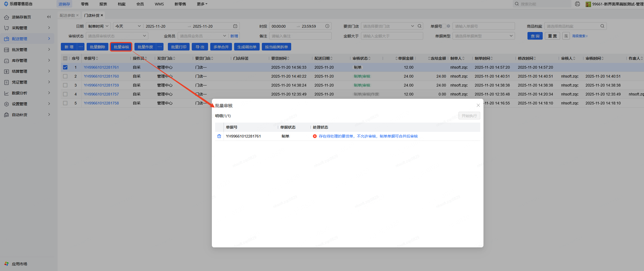The height and width of the screenshot is (271, 644).
Task: Check row 2 checkbox for YH99661012281760
Action: 65,76
